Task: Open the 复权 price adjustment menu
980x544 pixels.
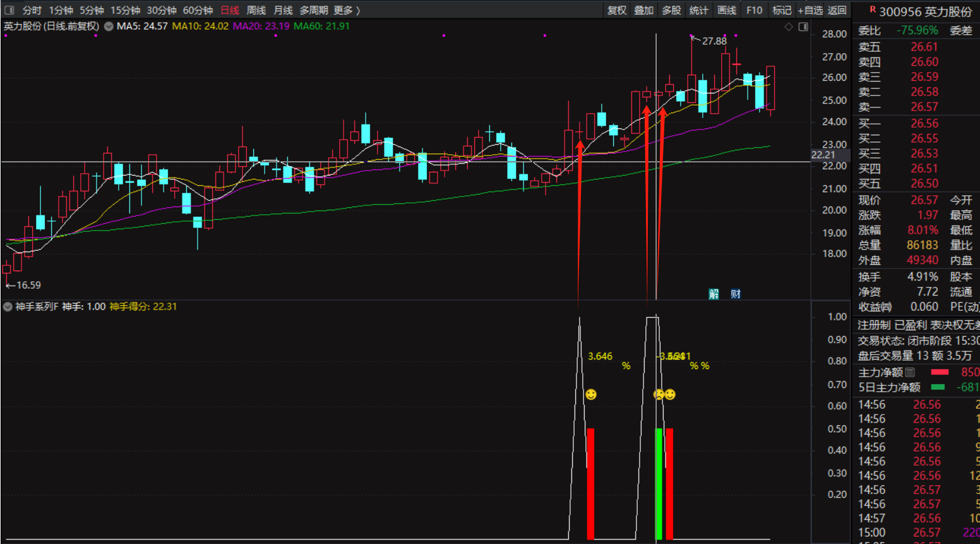Action: [x=617, y=10]
